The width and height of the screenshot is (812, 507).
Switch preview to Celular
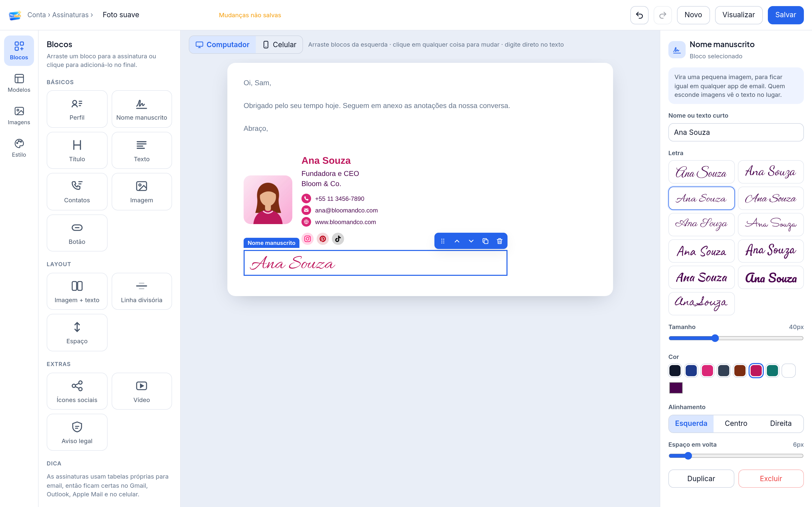coord(279,45)
